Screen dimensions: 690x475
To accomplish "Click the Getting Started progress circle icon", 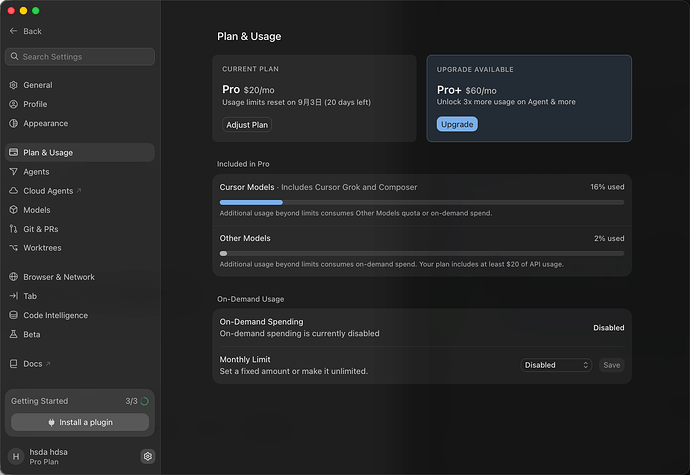I will 144,401.
